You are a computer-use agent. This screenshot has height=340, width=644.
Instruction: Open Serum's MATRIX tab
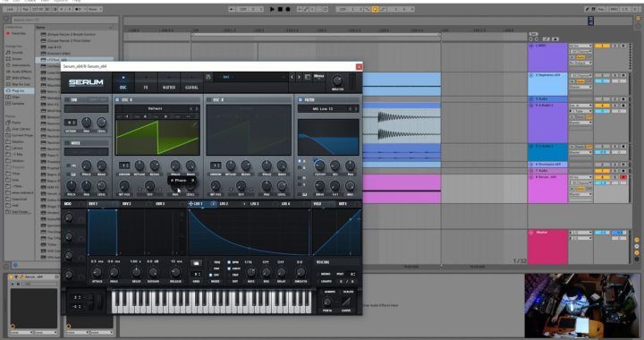coord(169,82)
